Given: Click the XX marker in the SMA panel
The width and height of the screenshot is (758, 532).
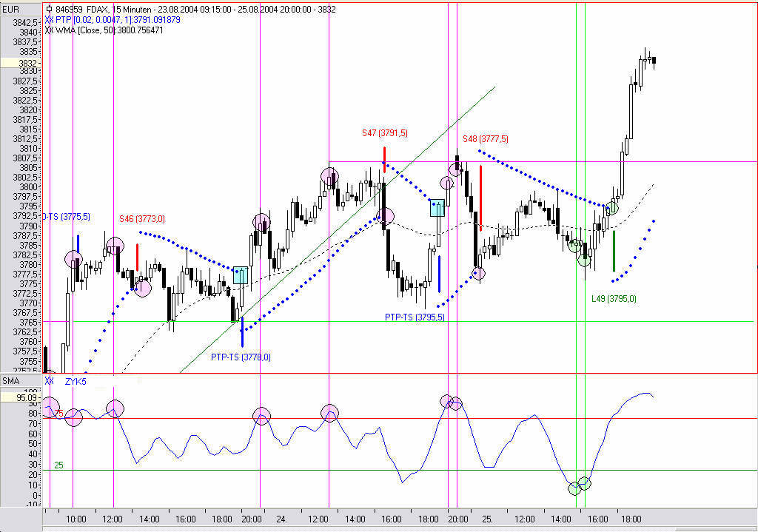Looking at the screenshot, I should coord(49,381).
